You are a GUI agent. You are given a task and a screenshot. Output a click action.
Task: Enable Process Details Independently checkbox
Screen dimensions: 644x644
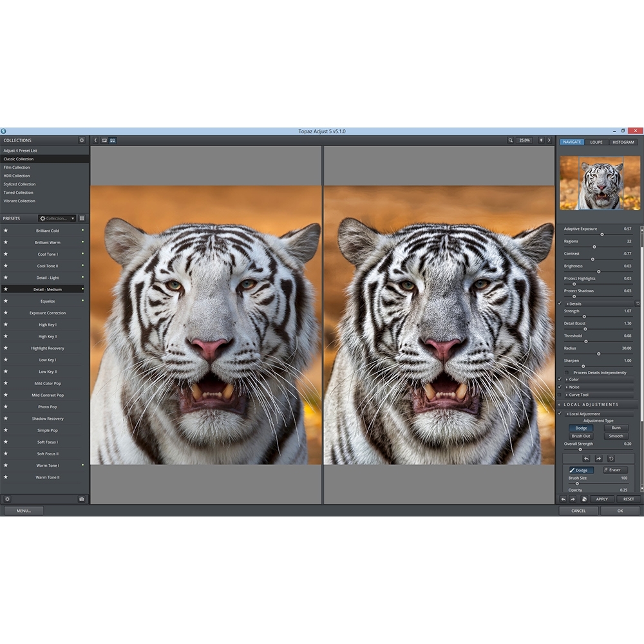567,373
